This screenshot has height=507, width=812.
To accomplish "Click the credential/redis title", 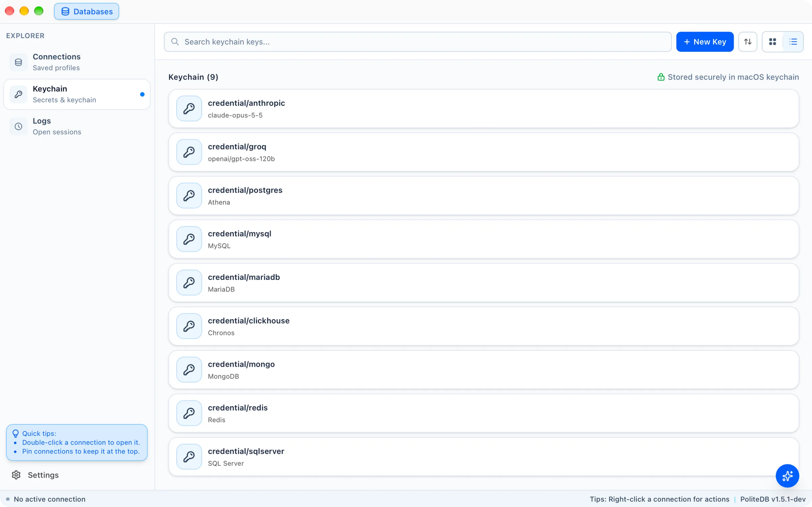I will pos(238,408).
